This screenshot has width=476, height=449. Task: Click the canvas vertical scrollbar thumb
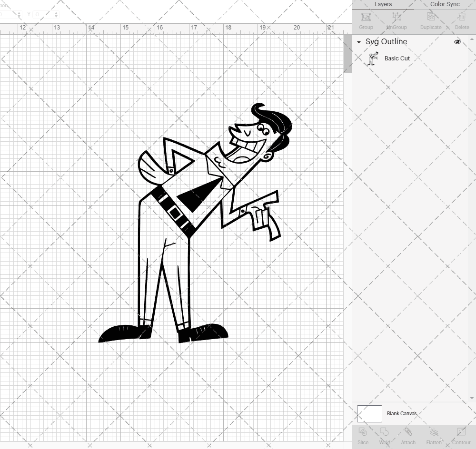347,53
